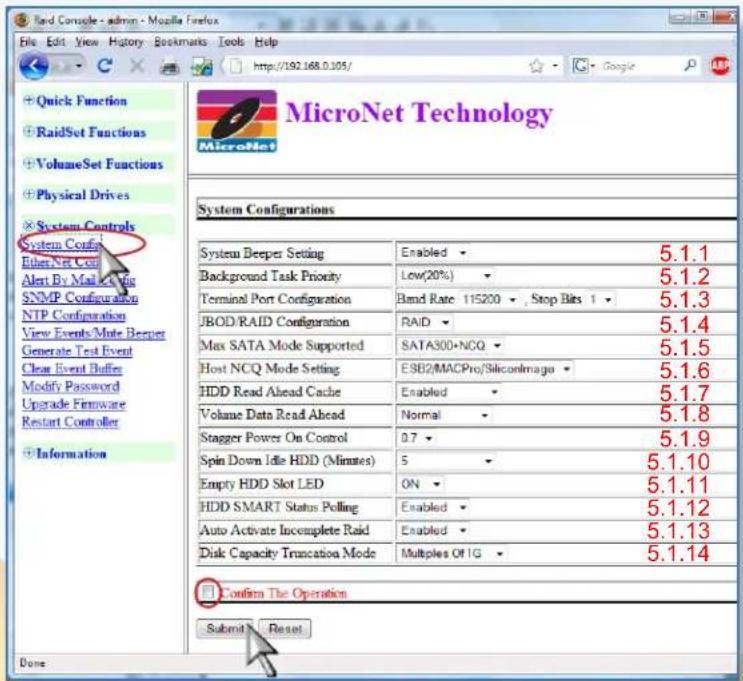Click the stop loading X icon
743x681 pixels.
[x=137, y=66]
